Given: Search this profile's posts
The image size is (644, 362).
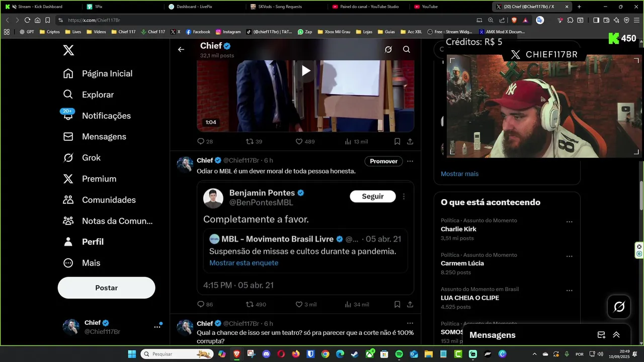Looking at the screenshot, I should click(x=407, y=49).
